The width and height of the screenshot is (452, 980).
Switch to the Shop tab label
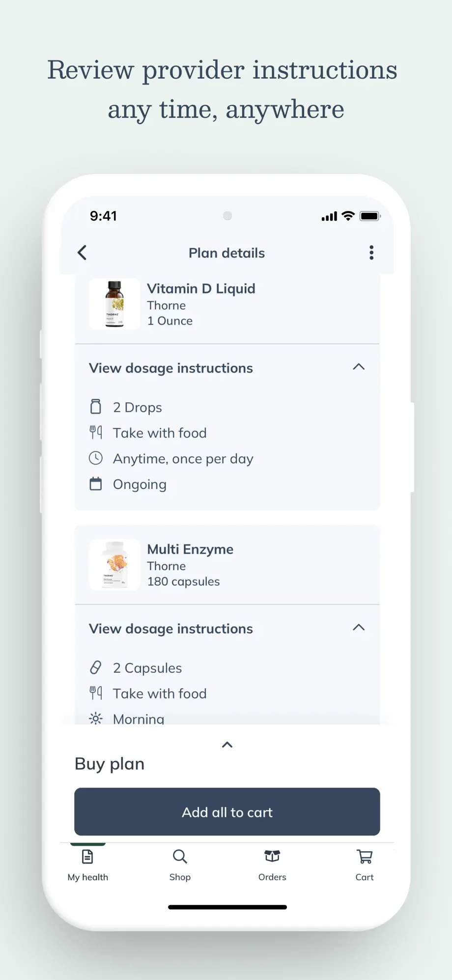pyautogui.click(x=180, y=877)
